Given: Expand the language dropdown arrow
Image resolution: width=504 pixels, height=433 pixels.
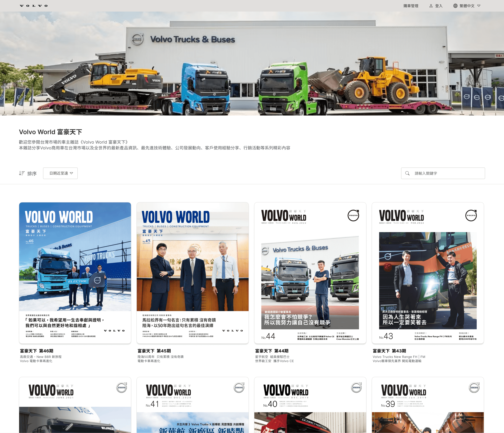Looking at the screenshot, I should (479, 6).
